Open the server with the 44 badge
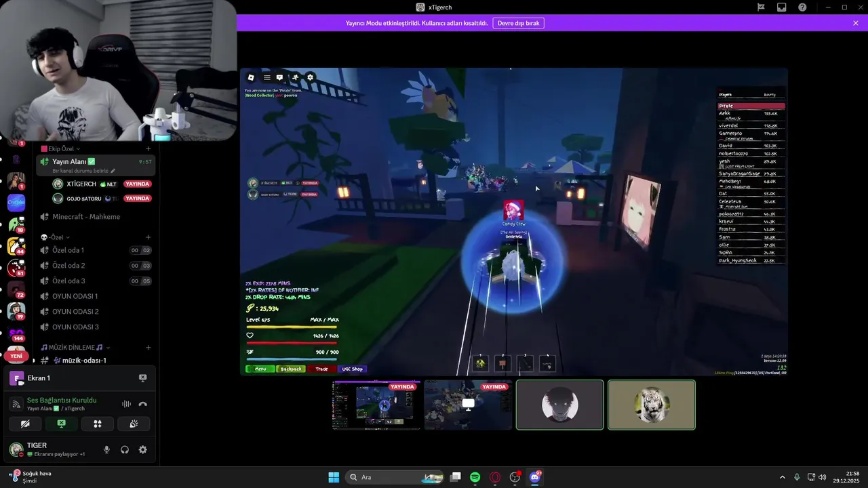 click(x=16, y=246)
